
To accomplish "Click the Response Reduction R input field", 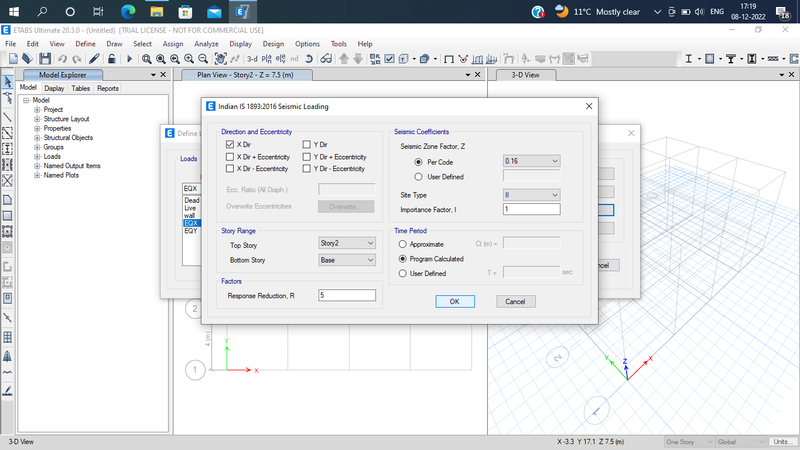I will 346,295.
